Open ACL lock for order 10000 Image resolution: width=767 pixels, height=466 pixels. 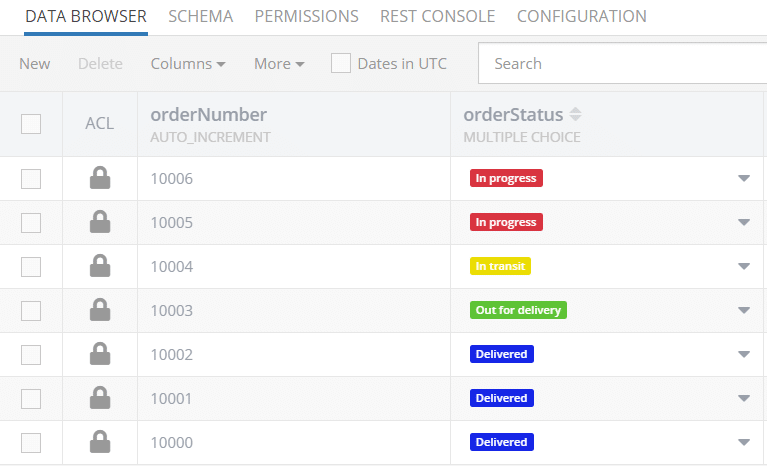pos(100,442)
